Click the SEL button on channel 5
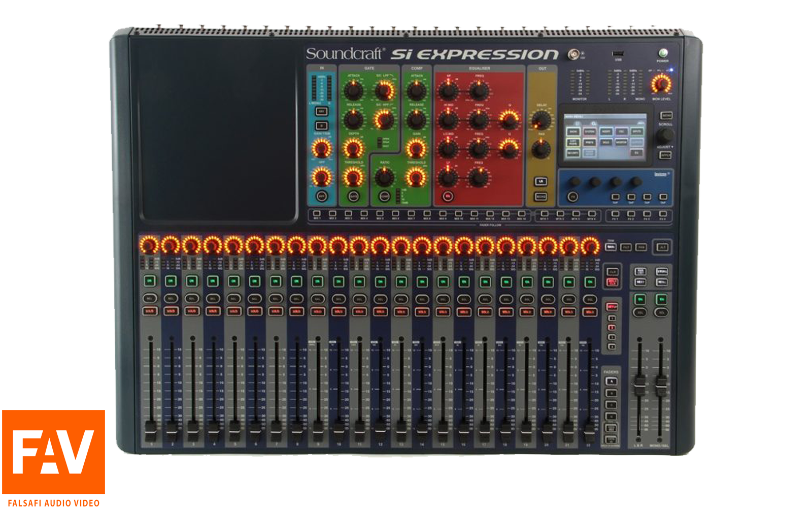Viewport: 812px width, 508px height. pos(233,299)
